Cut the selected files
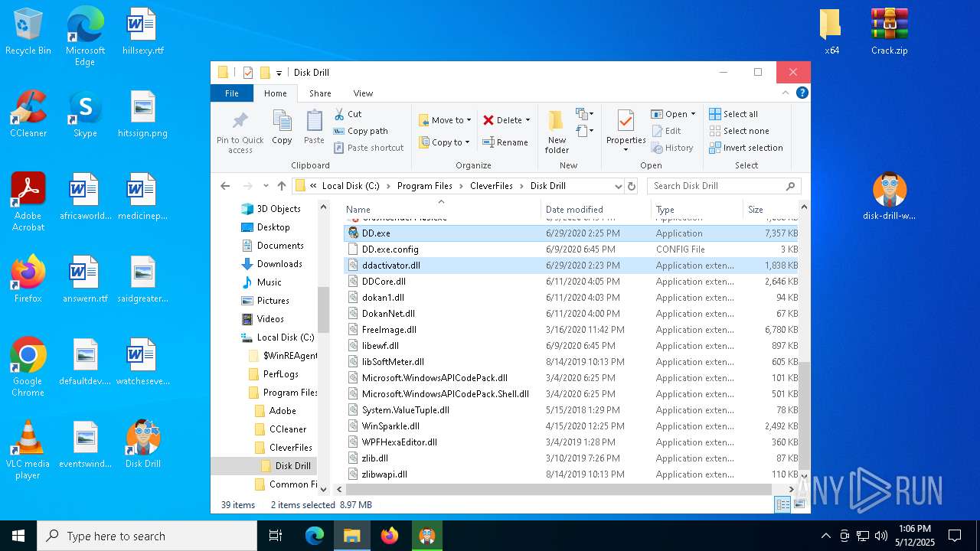The width and height of the screenshot is (980, 551). point(348,114)
